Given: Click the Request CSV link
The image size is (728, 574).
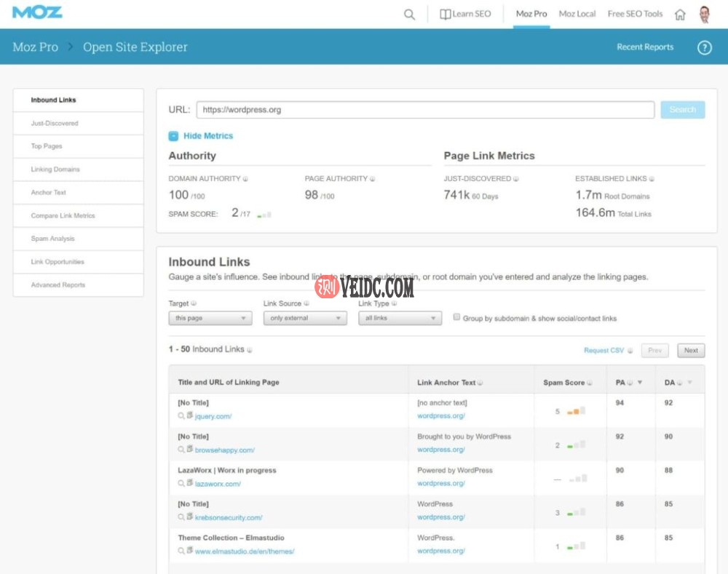Looking at the screenshot, I should (x=604, y=351).
